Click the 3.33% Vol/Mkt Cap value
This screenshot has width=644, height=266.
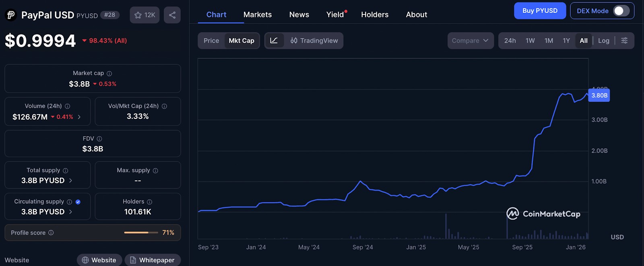point(138,116)
